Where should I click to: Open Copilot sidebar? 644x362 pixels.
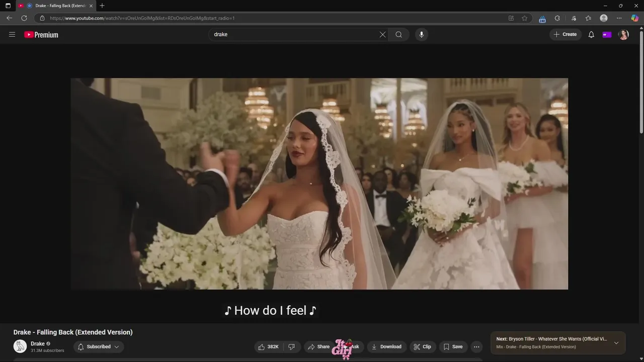[x=635, y=18]
